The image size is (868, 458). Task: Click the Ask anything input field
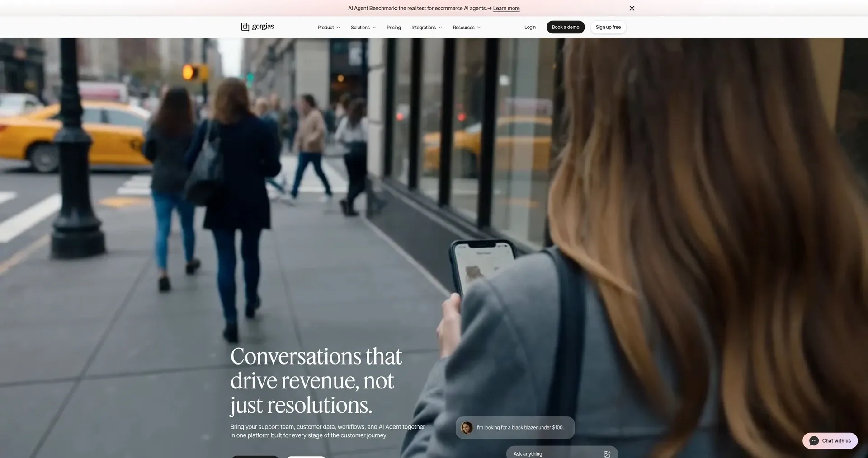click(x=562, y=453)
